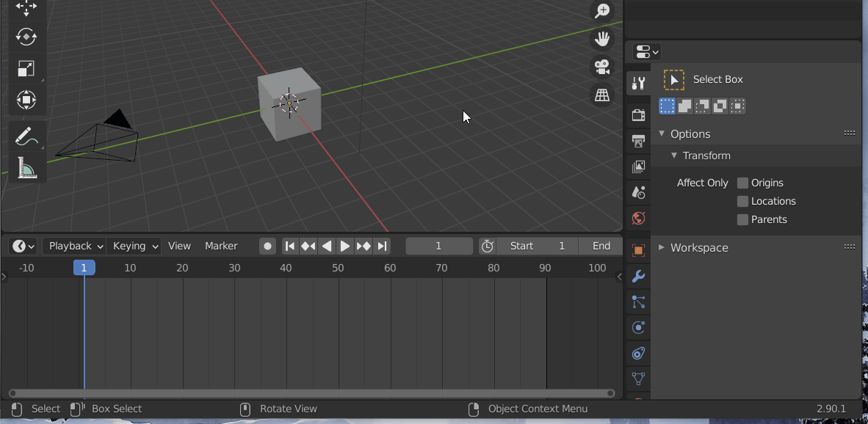Open the timeline View menu
This screenshot has width=868, height=424.
click(179, 246)
